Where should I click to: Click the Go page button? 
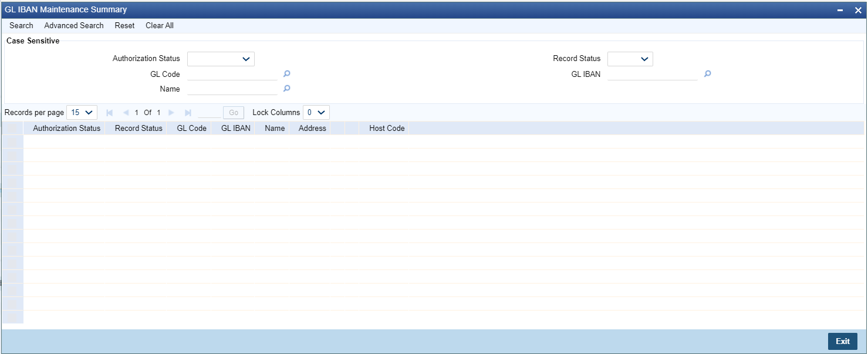pos(234,113)
